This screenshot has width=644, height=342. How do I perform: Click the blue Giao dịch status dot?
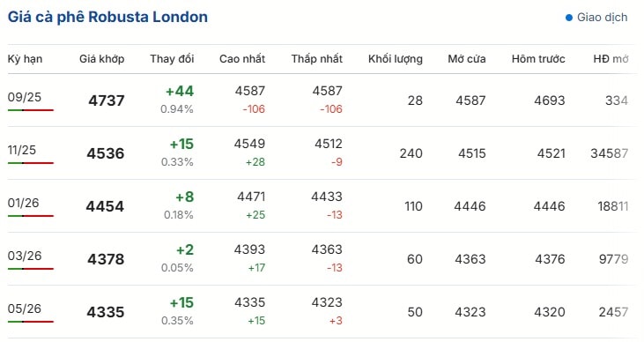pyautogui.click(x=569, y=18)
